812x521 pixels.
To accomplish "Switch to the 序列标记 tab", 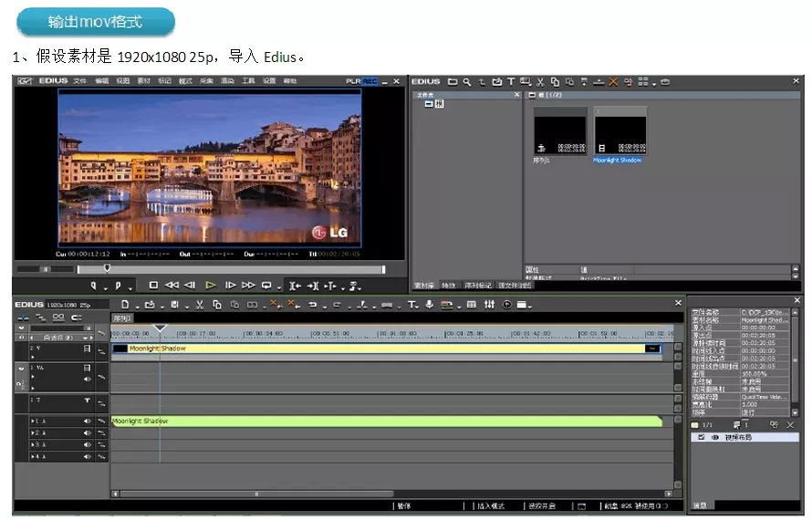I will coord(478,286).
